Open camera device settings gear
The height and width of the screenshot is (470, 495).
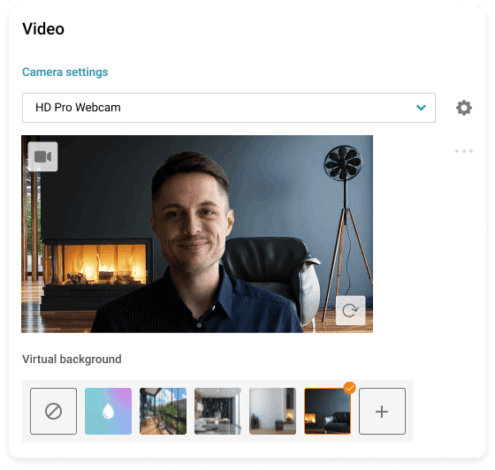tap(464, 108)
